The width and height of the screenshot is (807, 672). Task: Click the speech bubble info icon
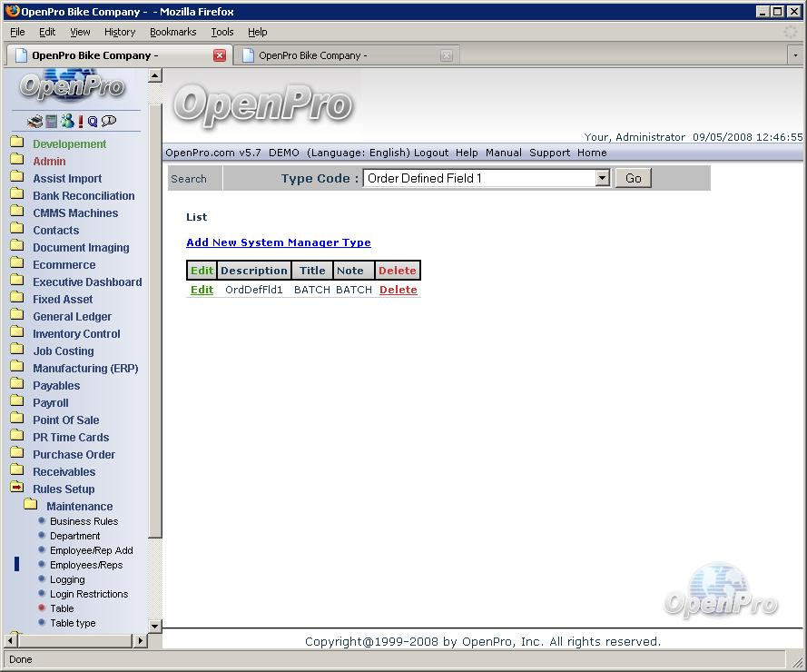point(109,122)
